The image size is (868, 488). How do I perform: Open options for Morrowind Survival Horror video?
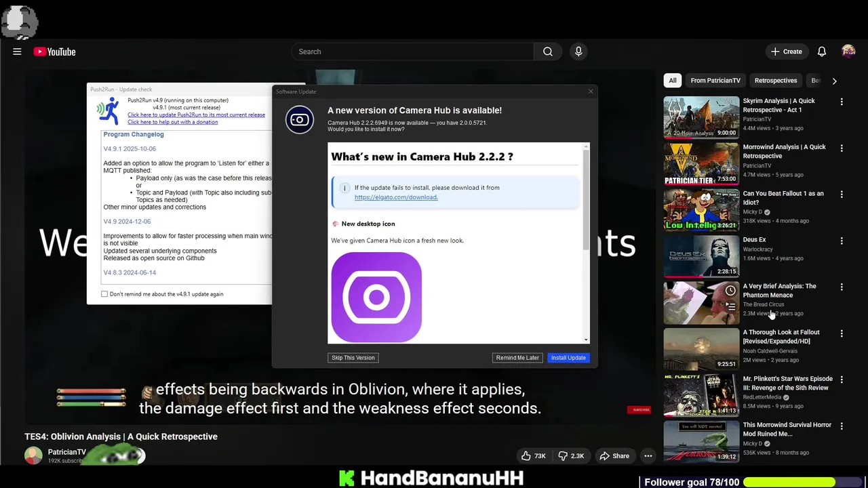842,426
